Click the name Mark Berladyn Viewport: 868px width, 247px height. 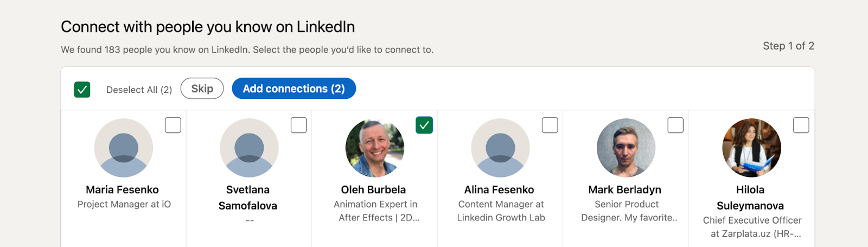624,189
